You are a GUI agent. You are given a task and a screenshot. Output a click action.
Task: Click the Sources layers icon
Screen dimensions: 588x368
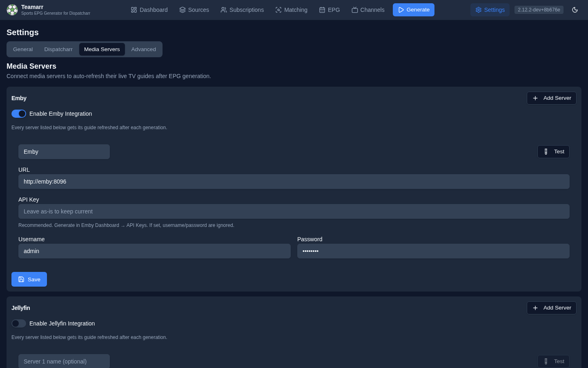pyautogui.click(x=183, y=10)
